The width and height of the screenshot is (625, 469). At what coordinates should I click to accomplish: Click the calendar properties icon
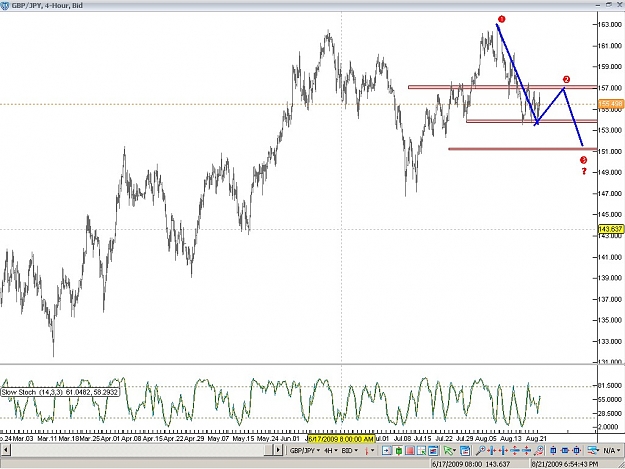465,450
